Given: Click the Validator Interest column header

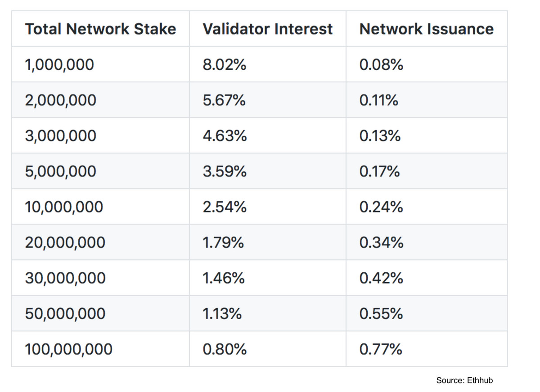Looking at the screenshot, I should coord(268,29).
